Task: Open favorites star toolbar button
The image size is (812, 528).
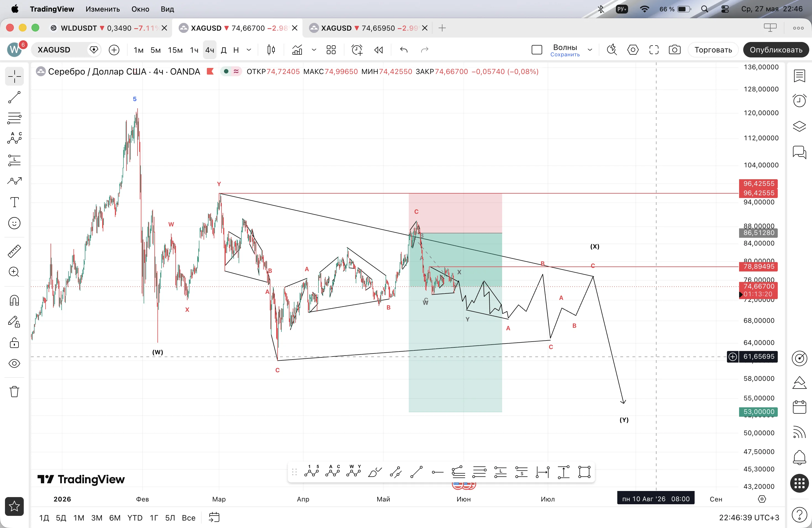Action: tap(14, 506)
